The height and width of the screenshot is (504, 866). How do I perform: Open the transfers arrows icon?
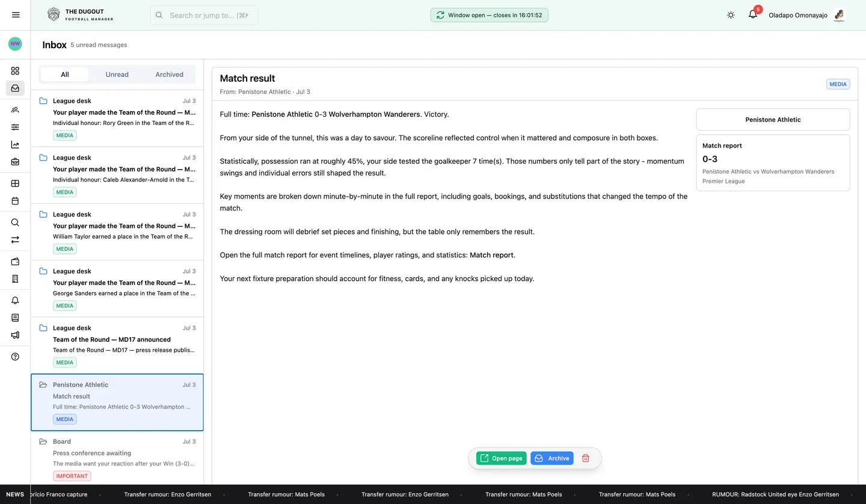point(15,240)
